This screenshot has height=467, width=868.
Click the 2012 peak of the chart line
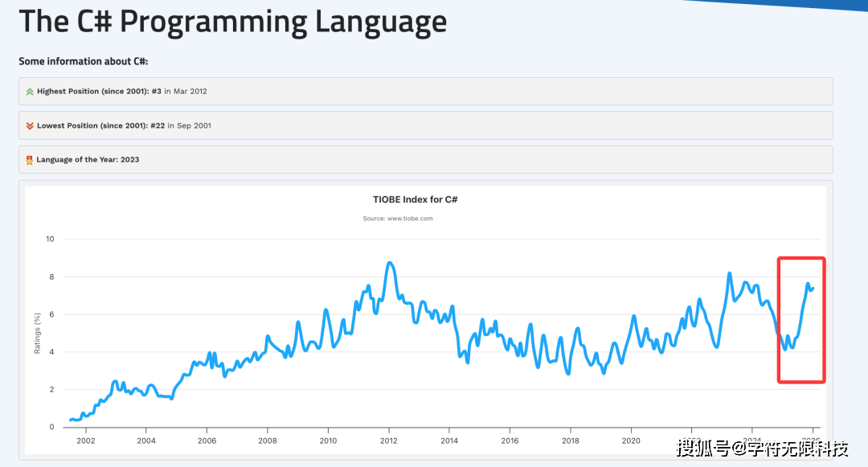[x=391, y=263]
